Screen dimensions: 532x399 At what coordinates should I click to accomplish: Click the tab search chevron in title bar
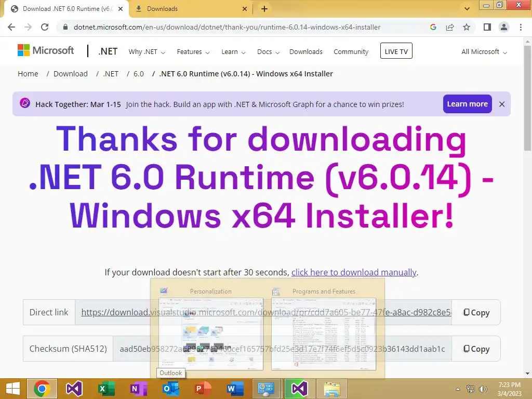click(467, 9)
